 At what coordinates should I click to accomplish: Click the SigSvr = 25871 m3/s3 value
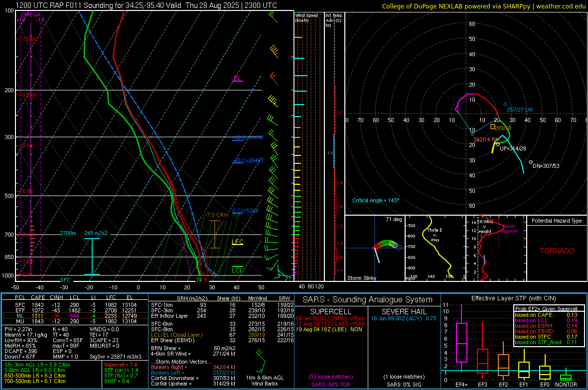pyautogui.click(x=116, y=357)
